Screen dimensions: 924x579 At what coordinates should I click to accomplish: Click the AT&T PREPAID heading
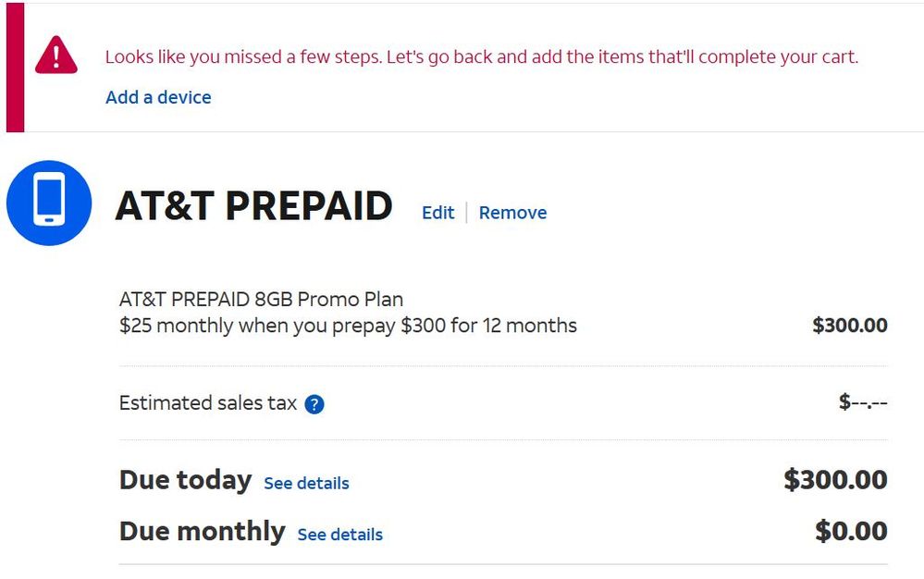[x=253, y=205]
